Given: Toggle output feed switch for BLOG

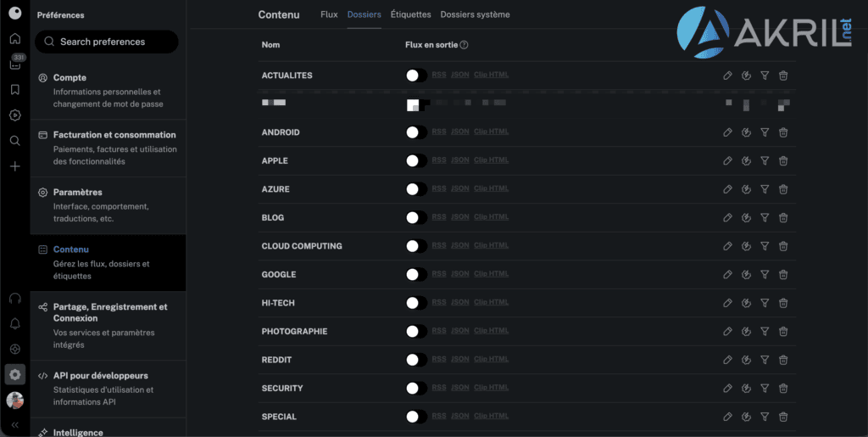Looking at the screenshot, I should tap(416, 218).
